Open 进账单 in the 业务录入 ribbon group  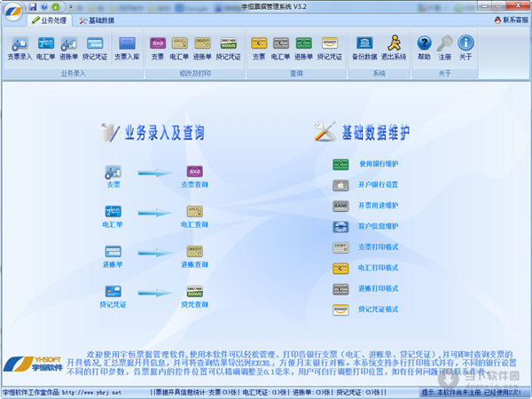69,49
